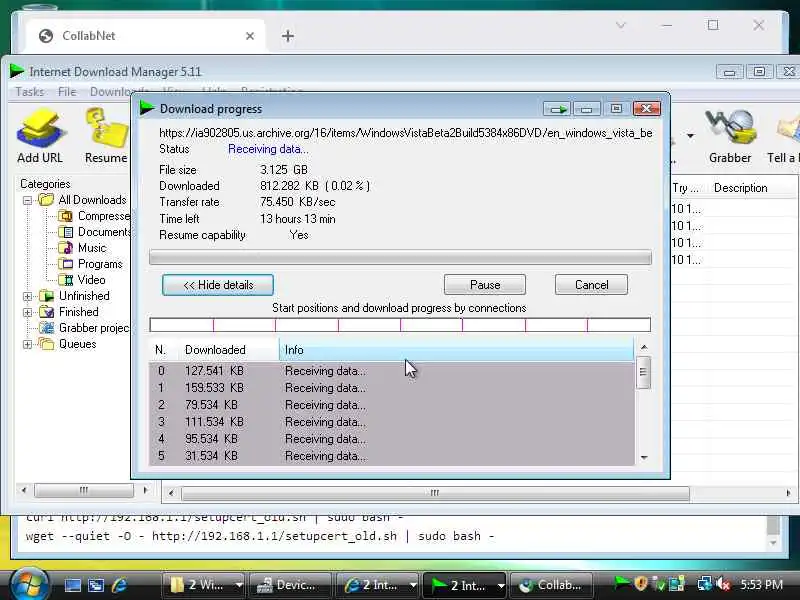
Task: Open the File menu
Action: click(67, 92)
